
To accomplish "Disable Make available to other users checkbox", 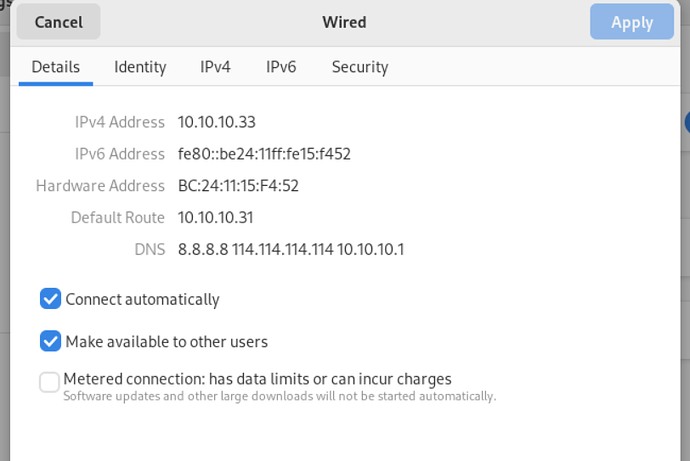I will [50, 341].
